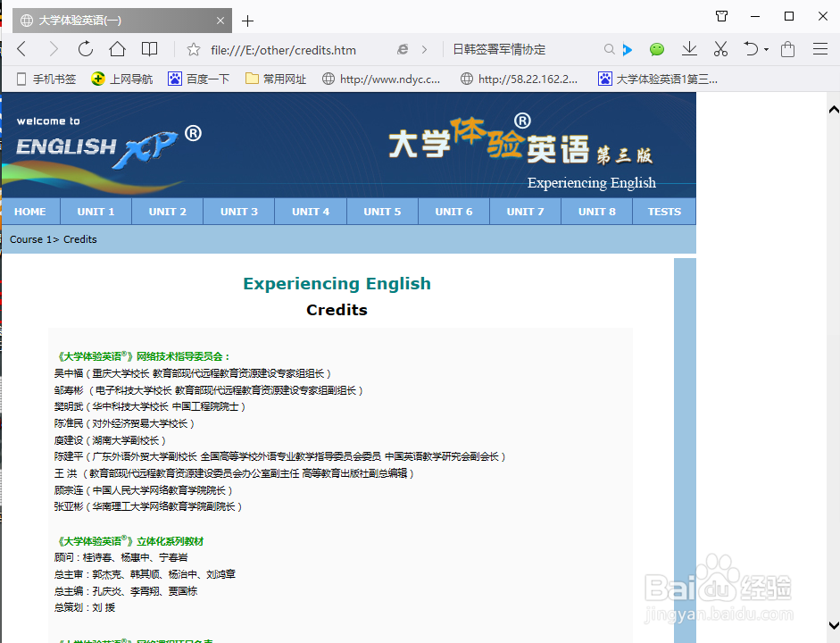840x643 pixels.
Task: Open the 常用网址 bookmark folder
Action: [x=275, y=79]
